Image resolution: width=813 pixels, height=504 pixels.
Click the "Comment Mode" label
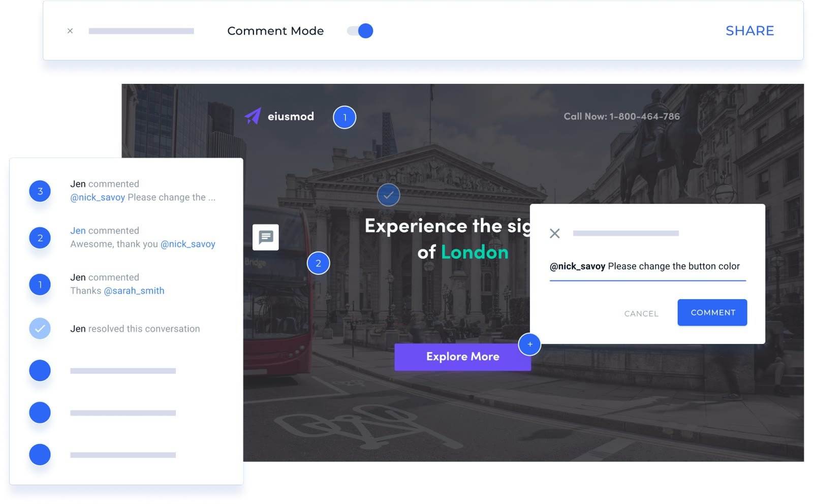click(x=275, y=31)
